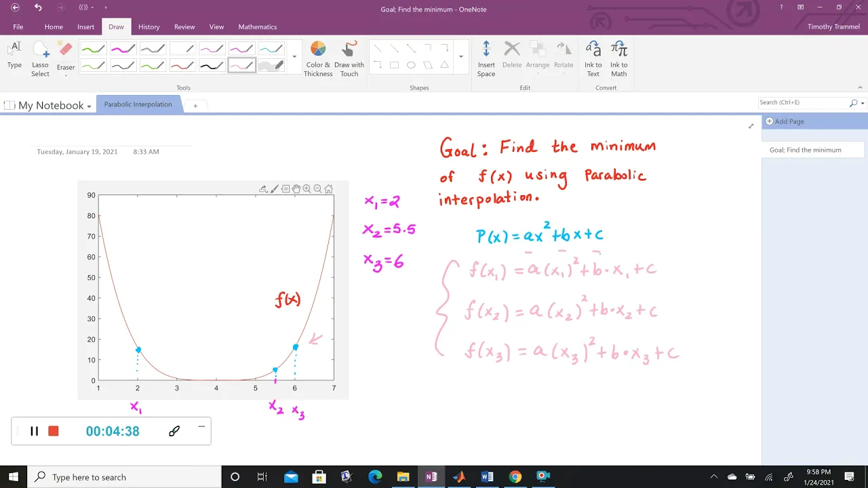This screenshot has height=488, width=868.
Task: Open the Windows notification center
Action: tap(850, 477)
